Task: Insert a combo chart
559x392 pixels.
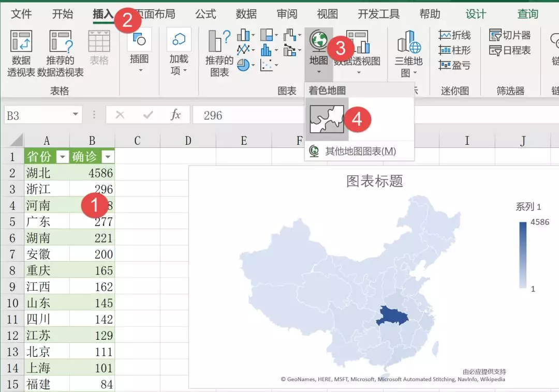Action: click(x=290, y=50)
